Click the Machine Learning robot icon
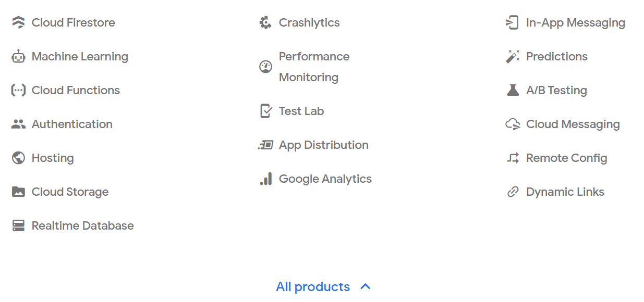 click(x=18, y=56)
